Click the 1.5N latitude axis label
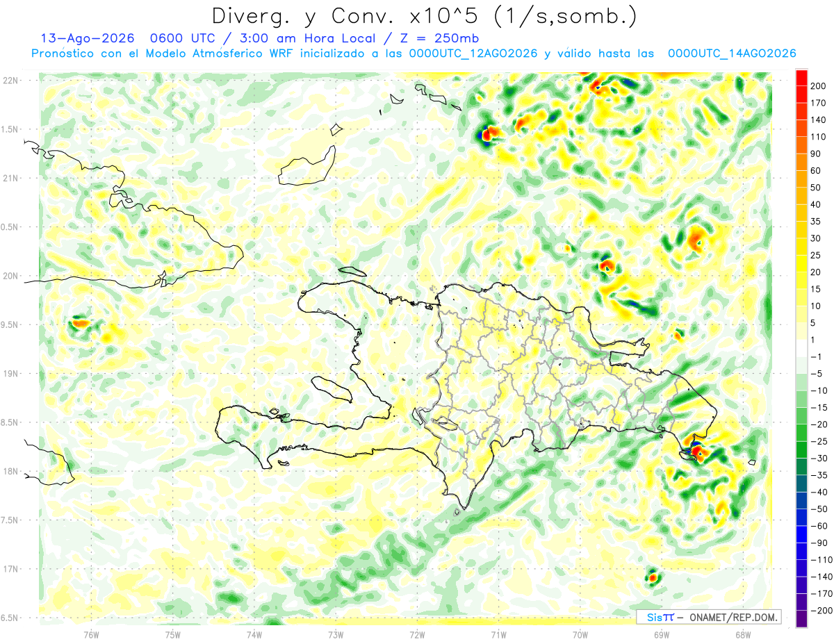 pos(10,129)
